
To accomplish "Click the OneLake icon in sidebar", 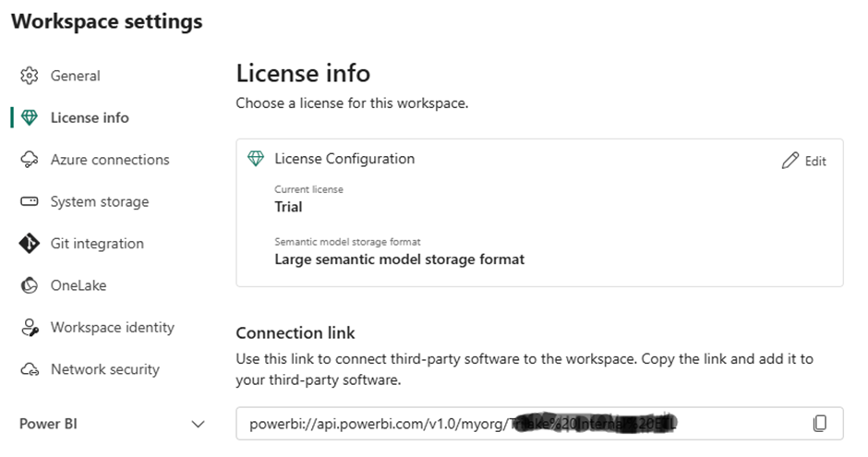I will (30, 285).
